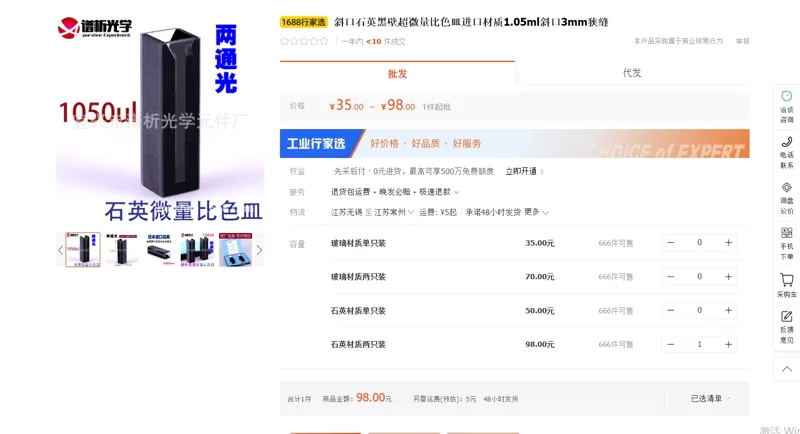800x434 pixels.
Task: Click the 玻璃材质单只装 option label
Action: (x=358, y=243)
